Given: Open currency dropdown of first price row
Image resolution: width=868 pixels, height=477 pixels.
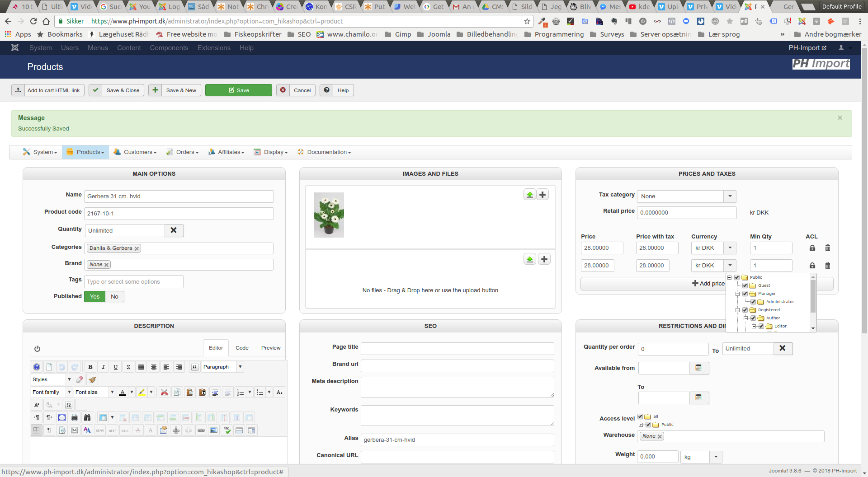Looking at the screenshot, I should [x=714, y=248].
